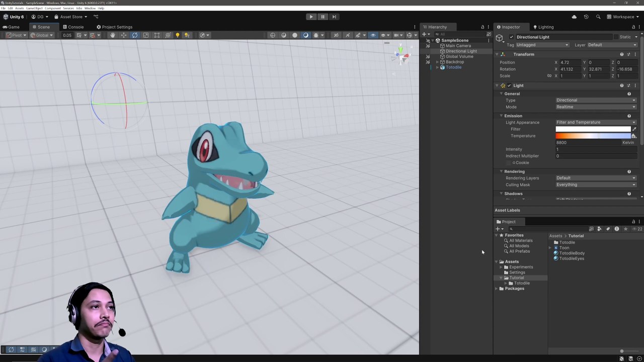This screenshot has width=644, height=362.
Task: Open the Pivot handle position dropdown
Action: point(16,35)
